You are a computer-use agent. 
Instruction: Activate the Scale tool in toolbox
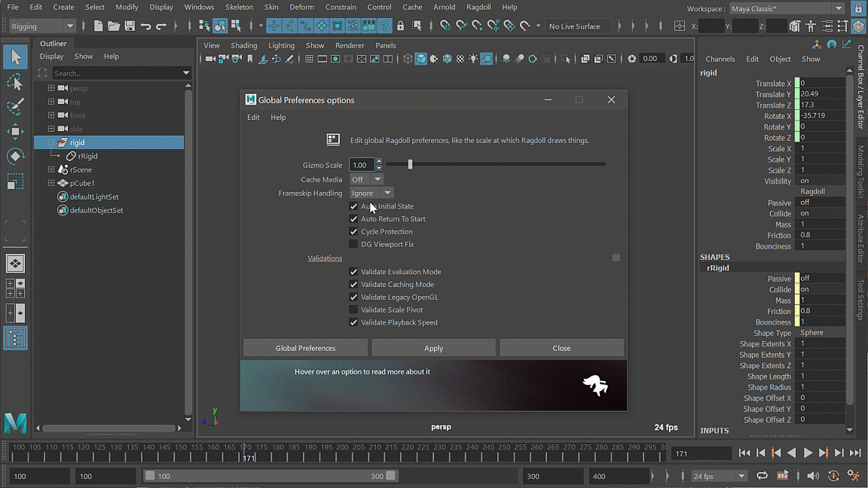pos(15,181)
